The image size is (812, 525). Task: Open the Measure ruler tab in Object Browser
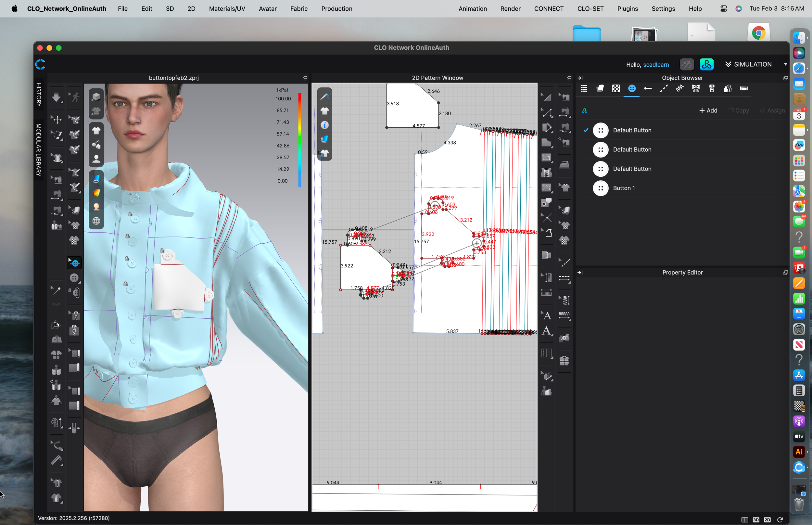click(x=743, y=89)
